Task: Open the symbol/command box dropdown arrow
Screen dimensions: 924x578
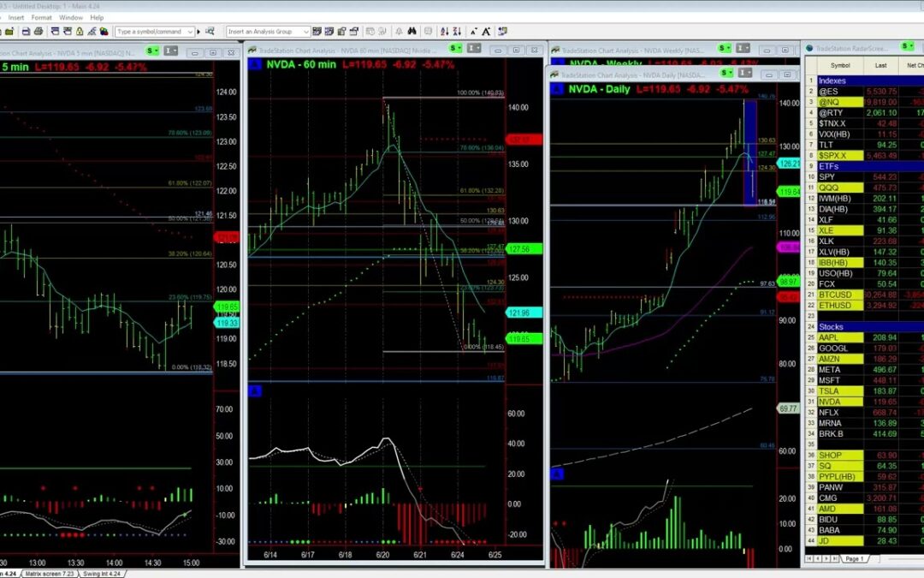Action: (x=188, y=32)
